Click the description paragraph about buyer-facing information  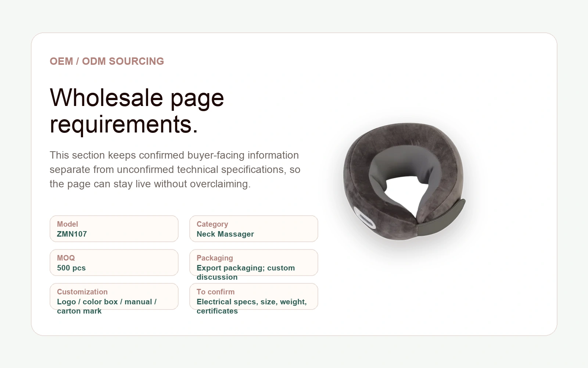175,169
